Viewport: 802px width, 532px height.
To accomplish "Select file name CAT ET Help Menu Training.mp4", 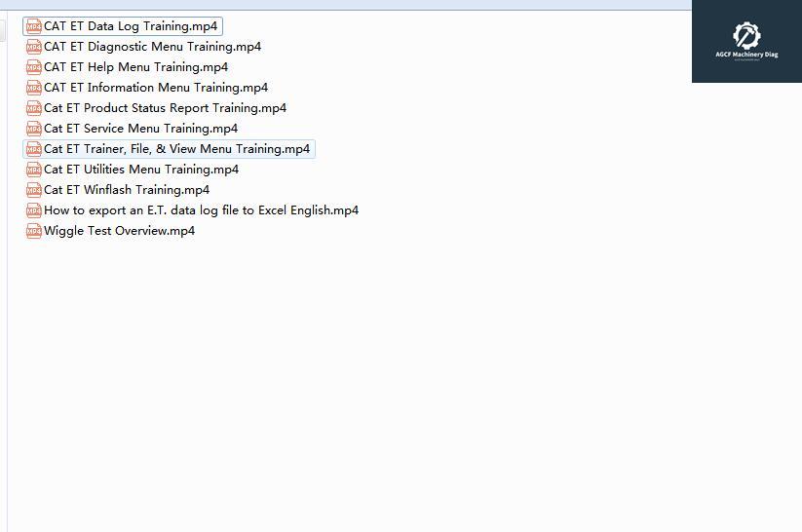I will 136,67.
